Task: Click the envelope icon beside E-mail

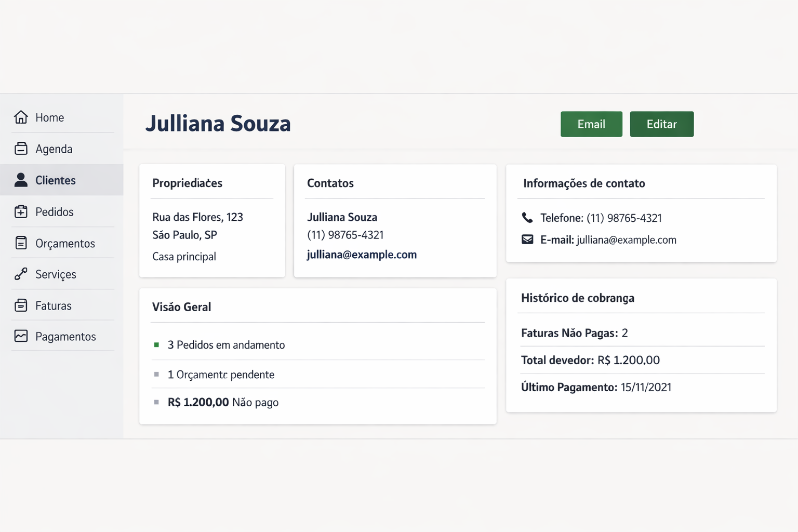Action: point(527,240)
